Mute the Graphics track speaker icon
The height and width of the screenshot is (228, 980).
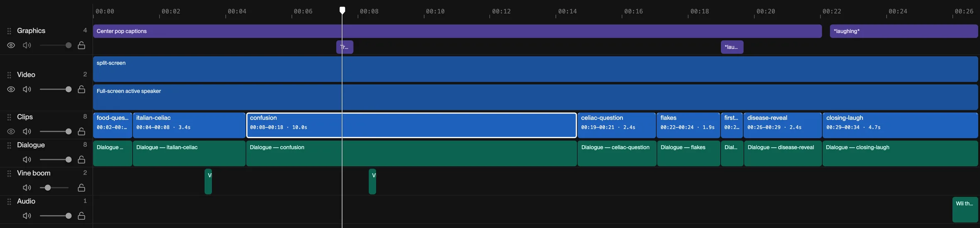[27, 45]
